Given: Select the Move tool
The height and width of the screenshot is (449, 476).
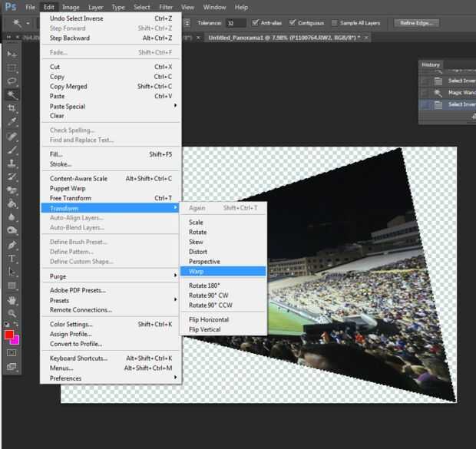Looking at the screenshot, I should 12,54.
